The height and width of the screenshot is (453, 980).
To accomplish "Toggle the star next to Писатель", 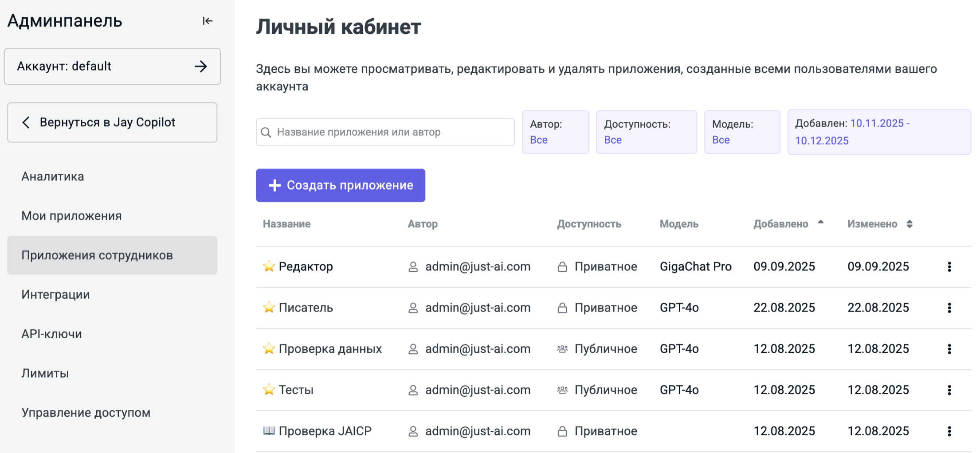I will (x=269, y=307).
